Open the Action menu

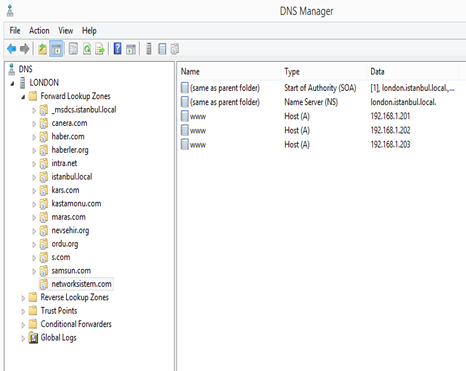click(x=39, y=31)
